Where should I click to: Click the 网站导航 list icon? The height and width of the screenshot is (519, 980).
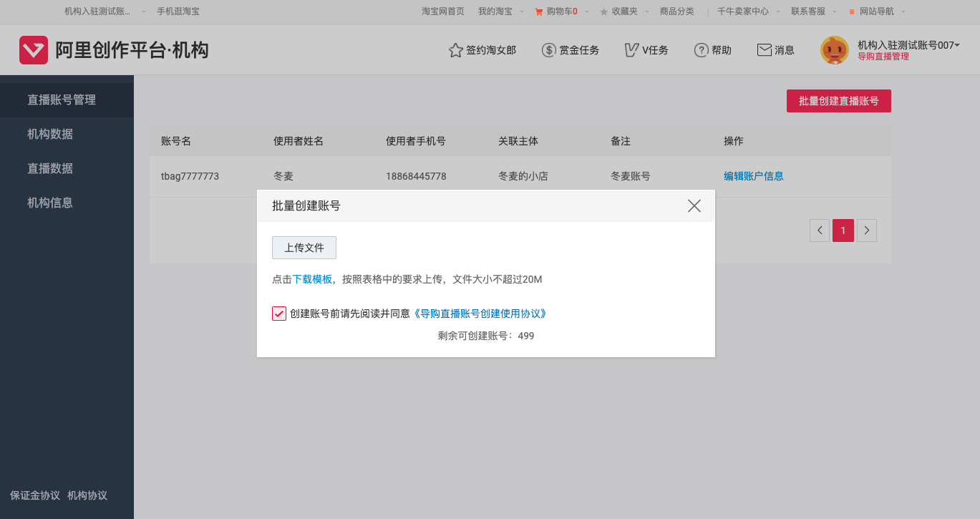(x=852, y=11)
